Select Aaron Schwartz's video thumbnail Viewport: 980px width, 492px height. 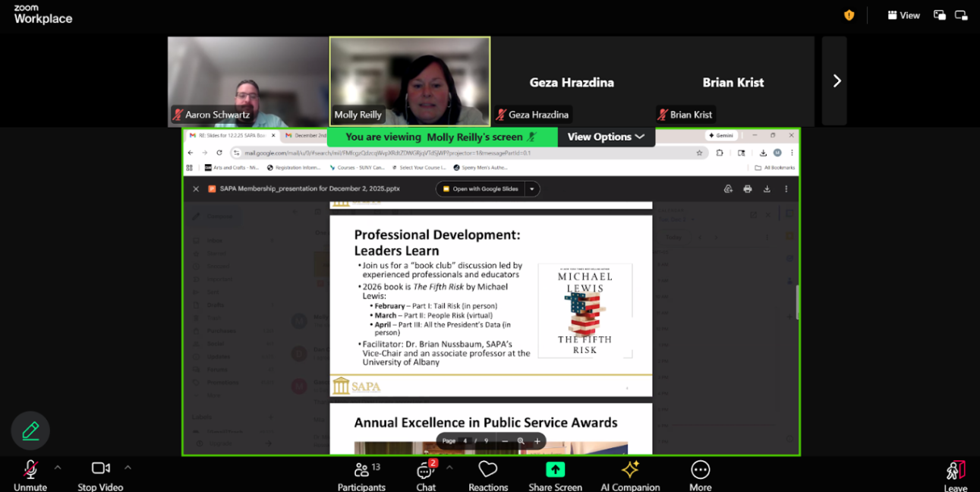coord(247,81)
